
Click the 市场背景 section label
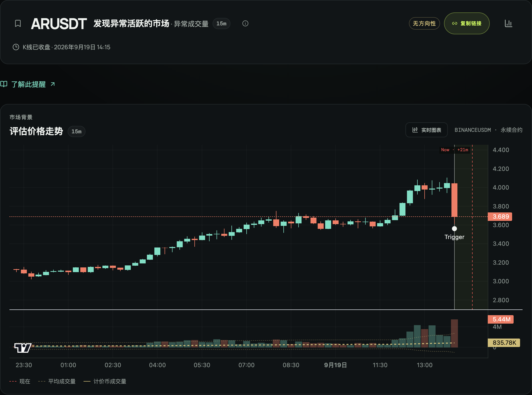point(21,117)
